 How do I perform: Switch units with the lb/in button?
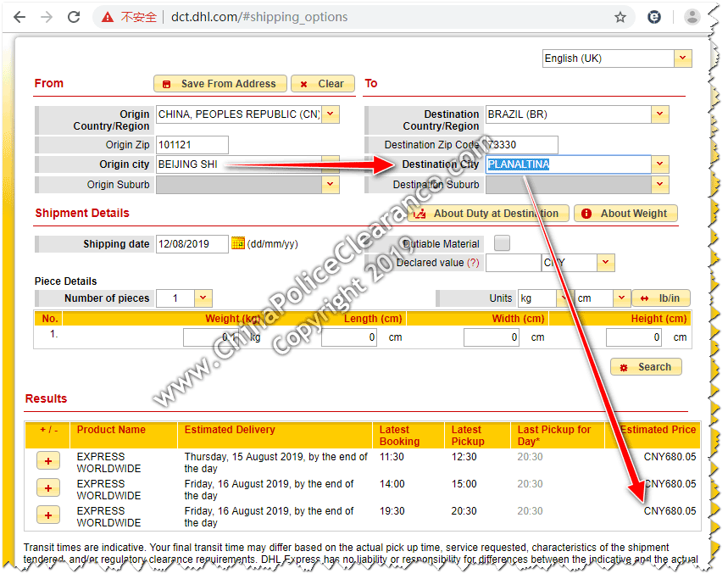coord(661,298)
